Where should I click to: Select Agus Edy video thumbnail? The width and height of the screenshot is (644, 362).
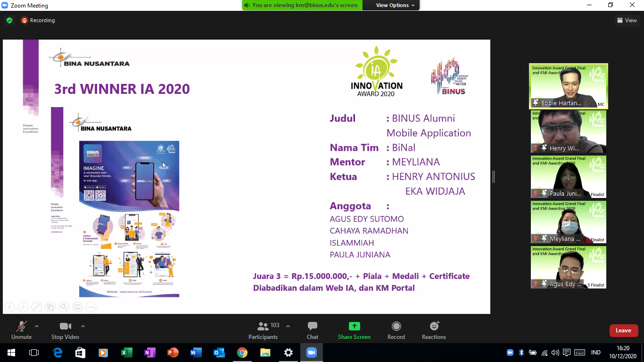point(569,267)
